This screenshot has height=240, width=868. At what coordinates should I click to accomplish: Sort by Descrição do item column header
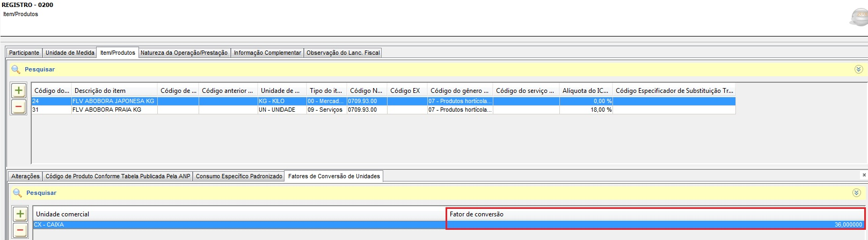tap(114, 91)
